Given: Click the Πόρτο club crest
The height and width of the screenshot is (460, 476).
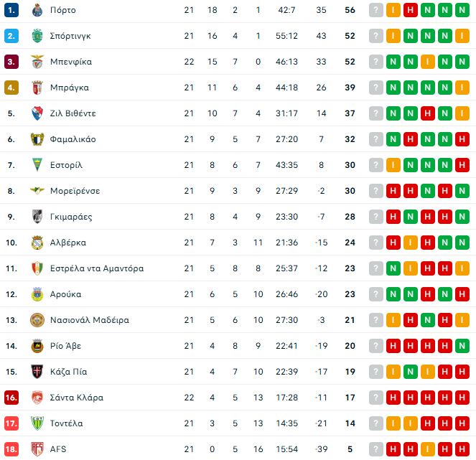Looking at the screenshot, I should [37, 10].
